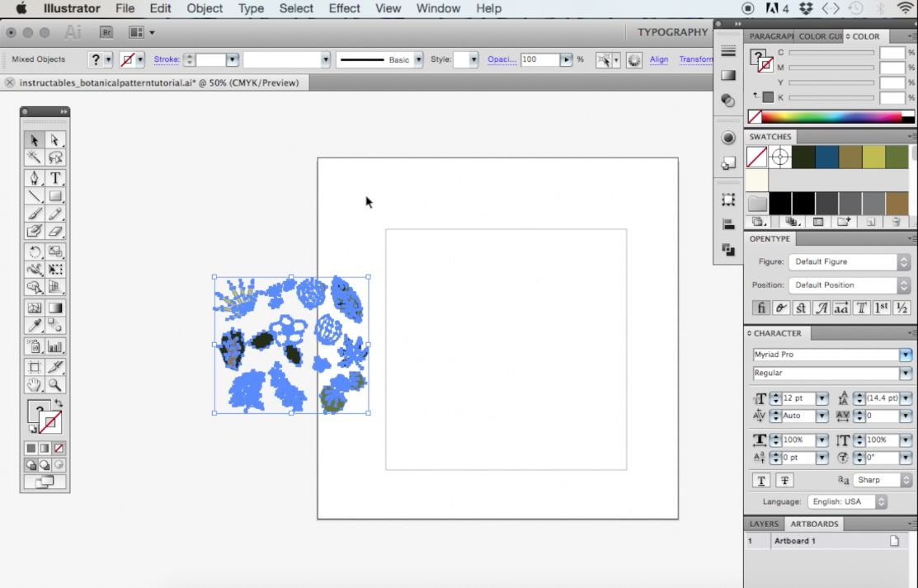The width and height of the screenshot is (918, 588).
Task: Activate the Zoom tool
Action: pyautogui.click(x=55, y=385)
